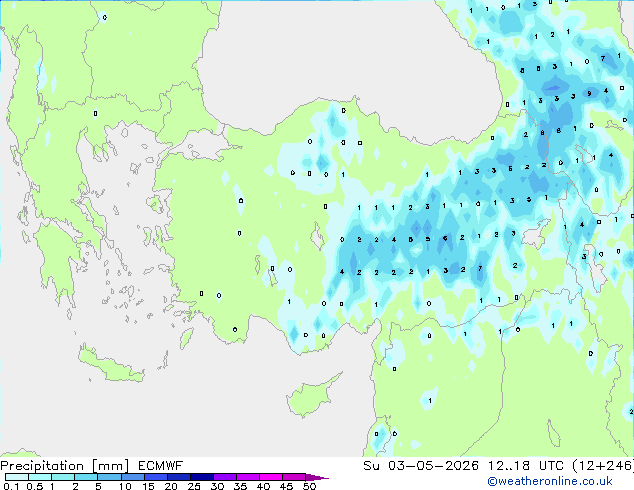Click the "50" legend scale value
Screen dimensions: 634x490
(310, 486)
